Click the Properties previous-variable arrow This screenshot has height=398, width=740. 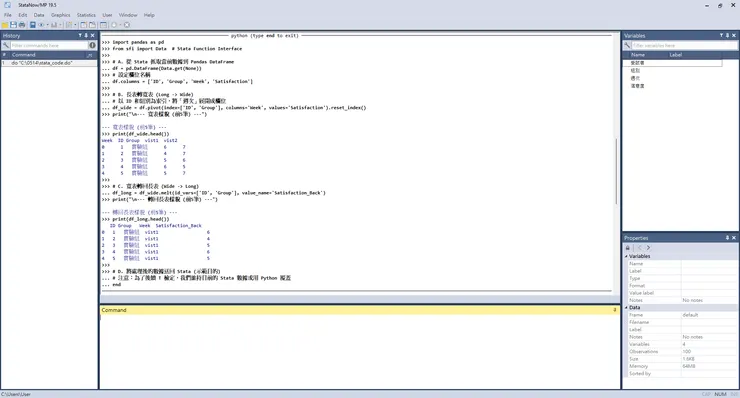[639, 247]
